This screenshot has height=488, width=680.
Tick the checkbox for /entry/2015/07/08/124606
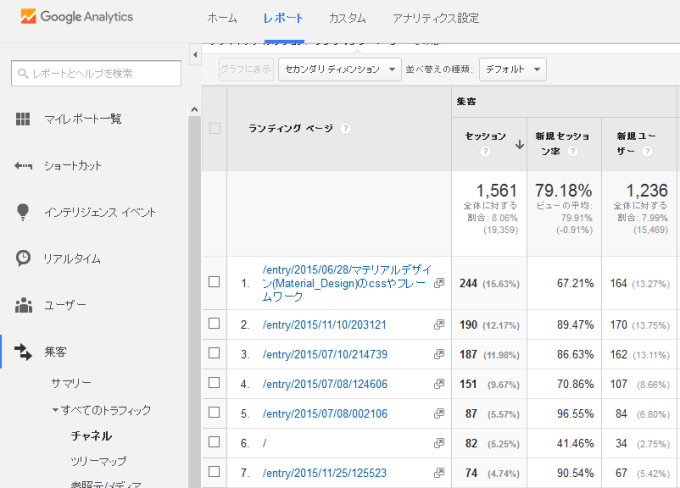(214, 383)
